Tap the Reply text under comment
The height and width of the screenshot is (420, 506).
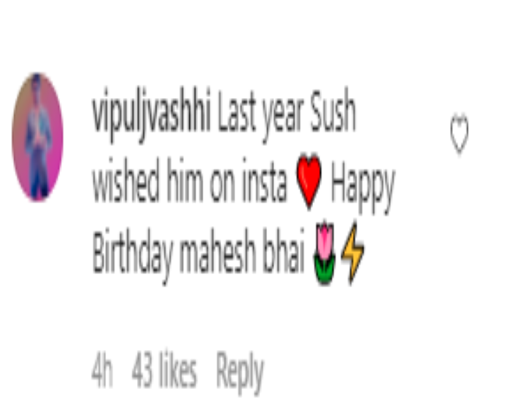click(x=240, y=373)
